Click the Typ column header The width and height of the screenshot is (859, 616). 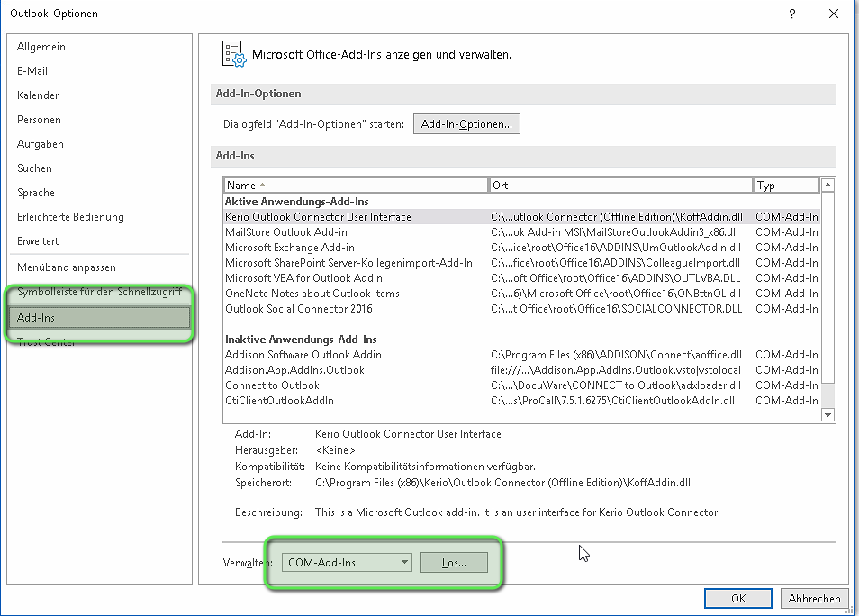pos(785,186)
